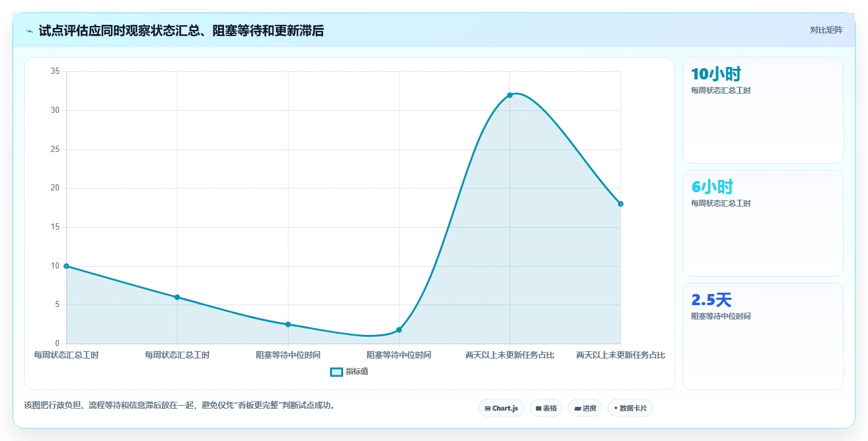Click the y-axis label 25
Image resolution: width=868 pixels, height=441 pixels.
55,149
